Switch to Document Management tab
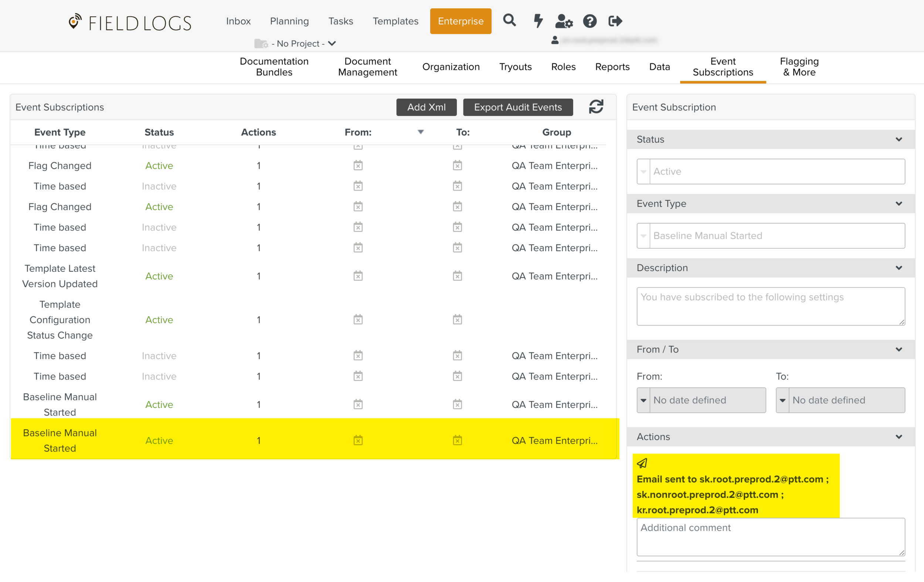This screenshot has width=924, height=582. pos(367,67)
